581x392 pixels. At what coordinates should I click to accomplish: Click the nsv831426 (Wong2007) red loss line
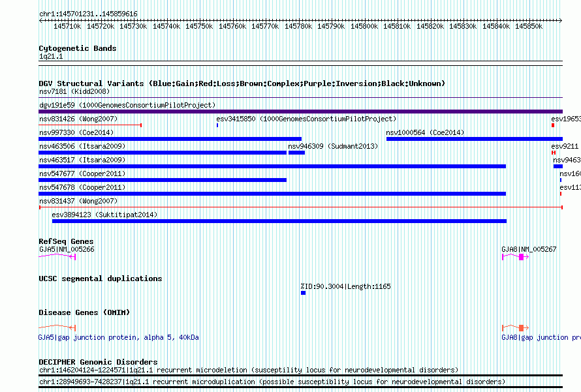pyautogui.click(x=90, y=125)
